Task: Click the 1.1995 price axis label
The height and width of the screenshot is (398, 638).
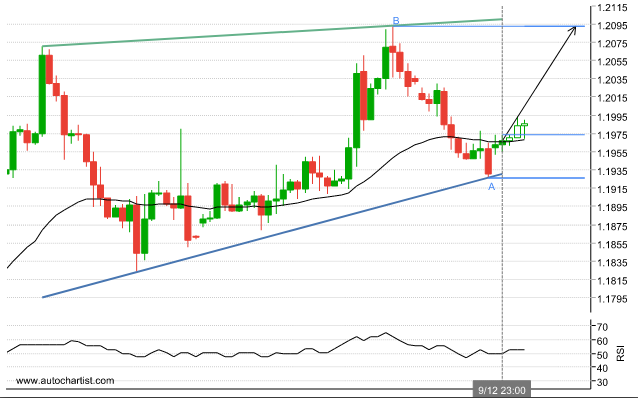Action: 612,117
